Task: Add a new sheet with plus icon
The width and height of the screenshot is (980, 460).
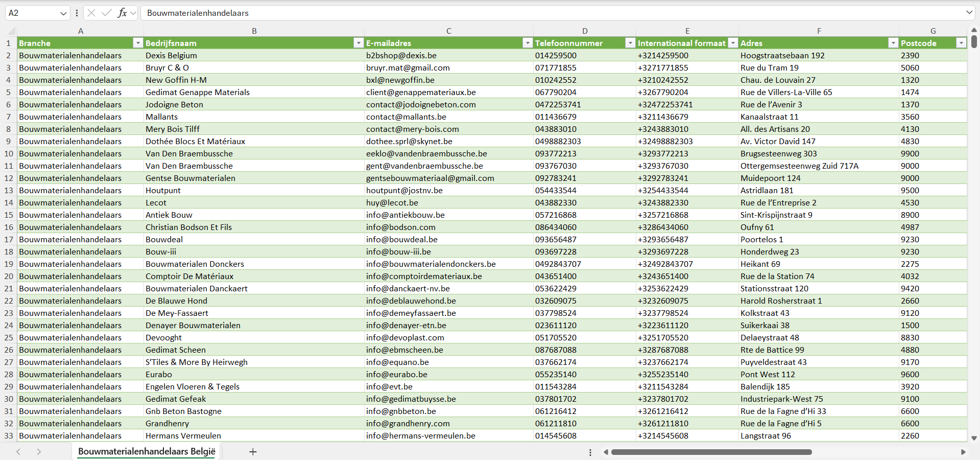Action: point(253,452)
